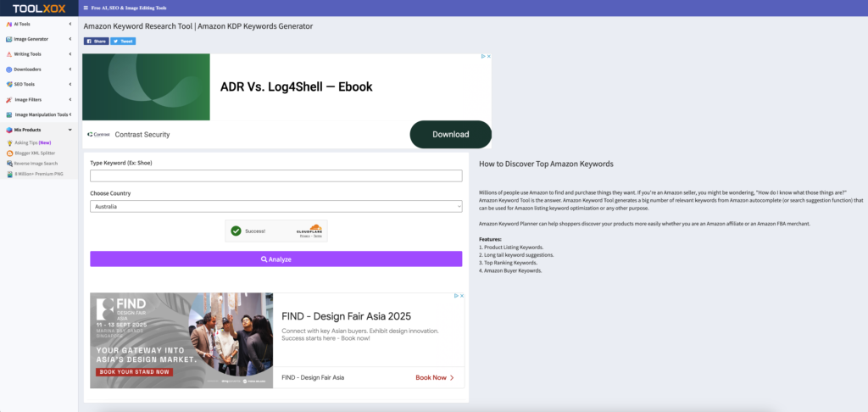Click the Mix Products cube icon

8,131
